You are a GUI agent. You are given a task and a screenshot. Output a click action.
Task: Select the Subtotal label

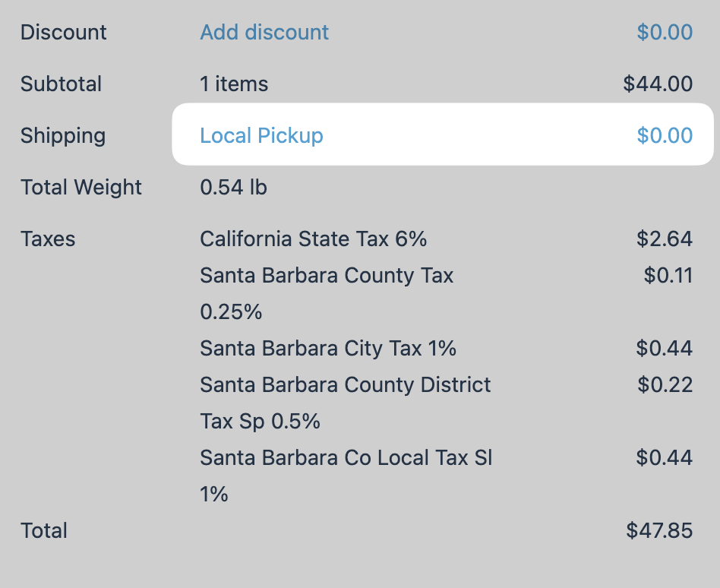pyautogui.click(x=61, y=84)
